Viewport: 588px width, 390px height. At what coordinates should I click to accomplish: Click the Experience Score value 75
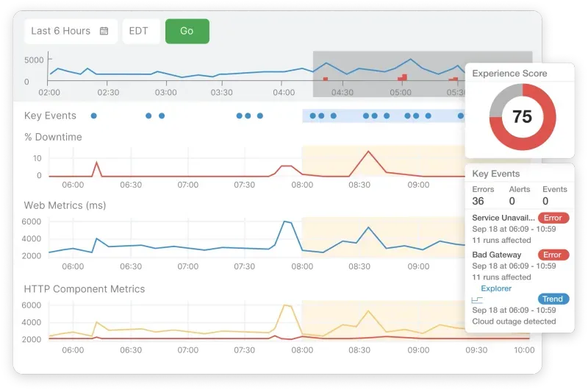tap(523, 117)
